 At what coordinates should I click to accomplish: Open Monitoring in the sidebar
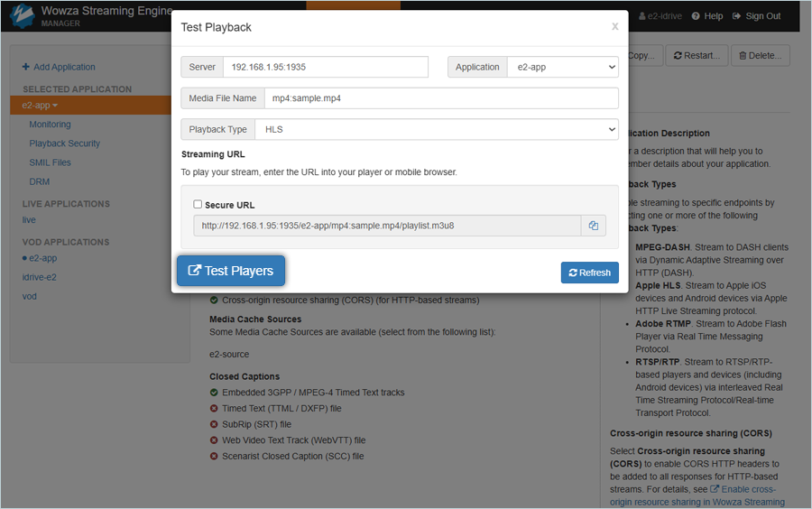[x=50, y=125]
